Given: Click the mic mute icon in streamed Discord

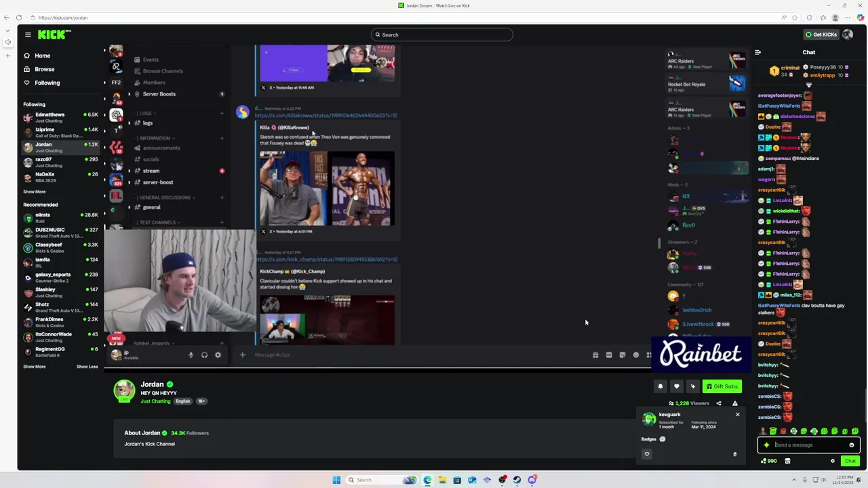Looking at the screenshot, I should [191, 354].
